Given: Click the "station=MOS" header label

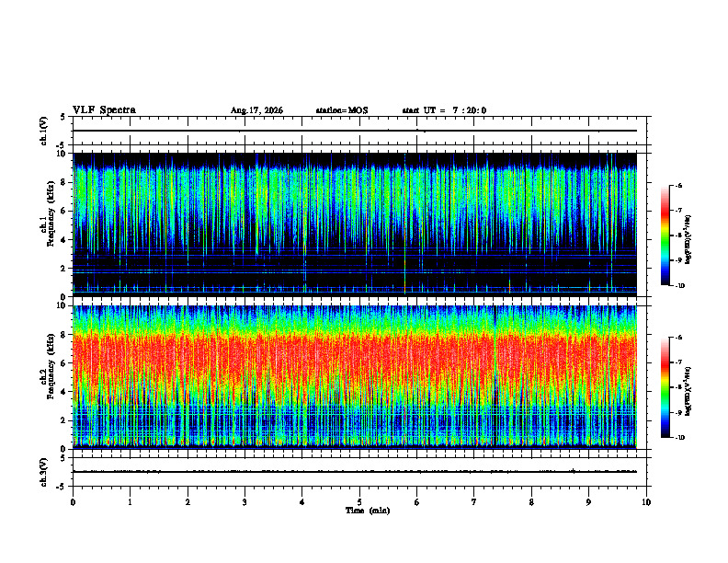Looking at the screenshot, I should click(x=342, y=110).
